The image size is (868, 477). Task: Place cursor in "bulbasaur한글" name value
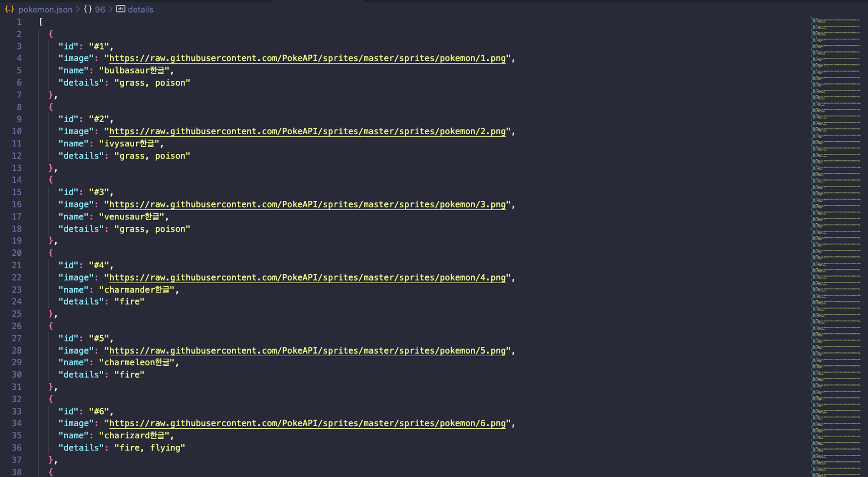tap(134, 70)
